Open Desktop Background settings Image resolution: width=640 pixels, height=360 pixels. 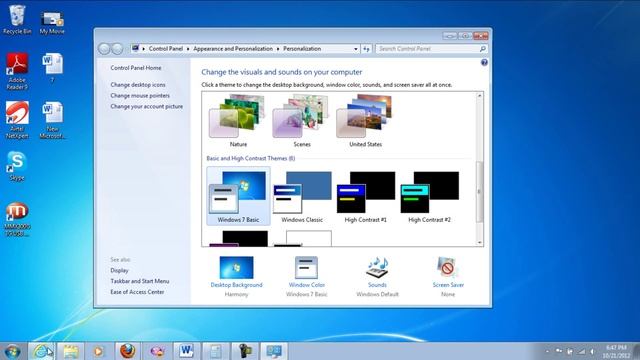pyautogui.click(x=236, y=276)
